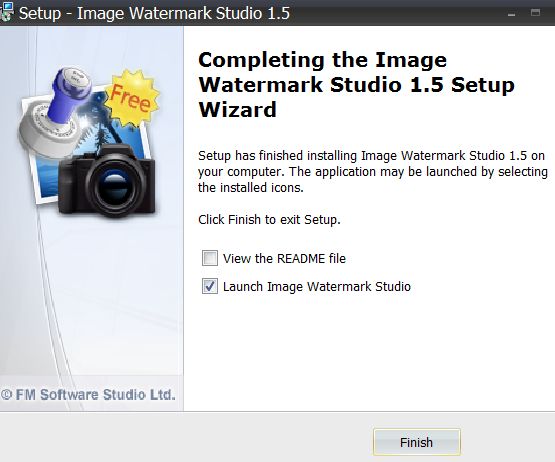
Task: Click the 'Click Finish to exit Setup' text
Action: [x=269, y=219]
